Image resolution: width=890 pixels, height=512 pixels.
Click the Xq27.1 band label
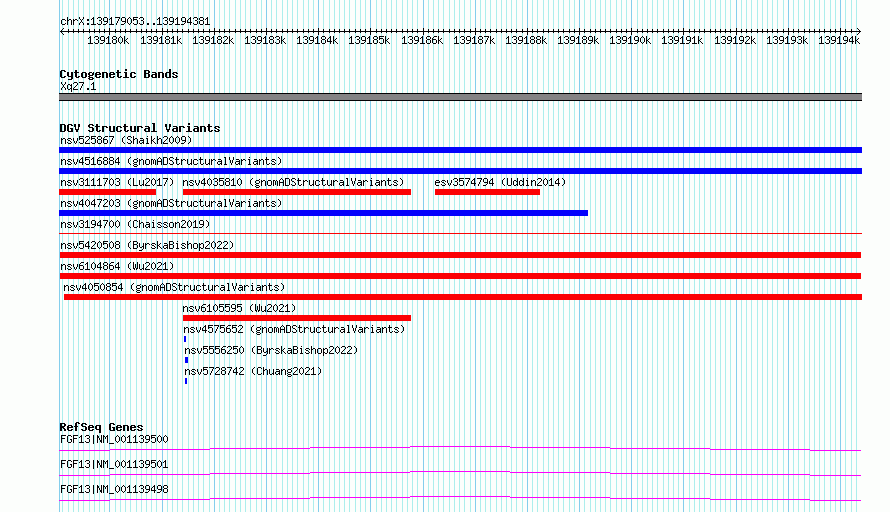click(78, 86)
